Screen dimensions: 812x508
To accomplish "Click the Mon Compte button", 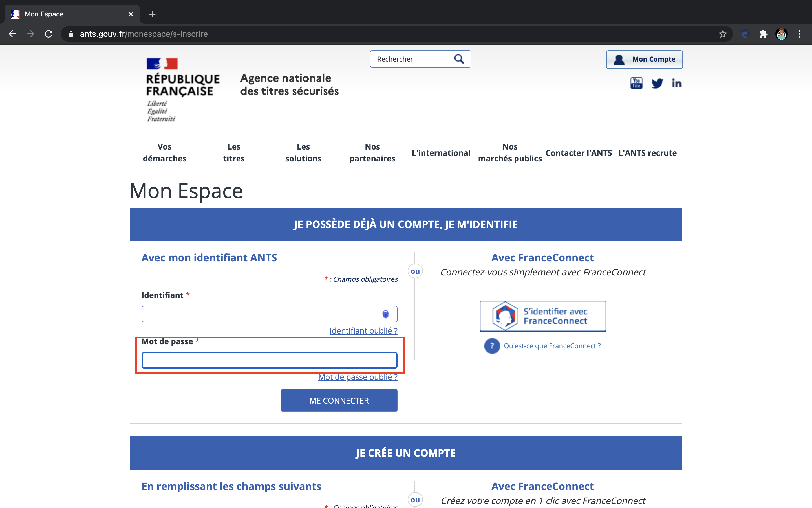I will (644, 60).
